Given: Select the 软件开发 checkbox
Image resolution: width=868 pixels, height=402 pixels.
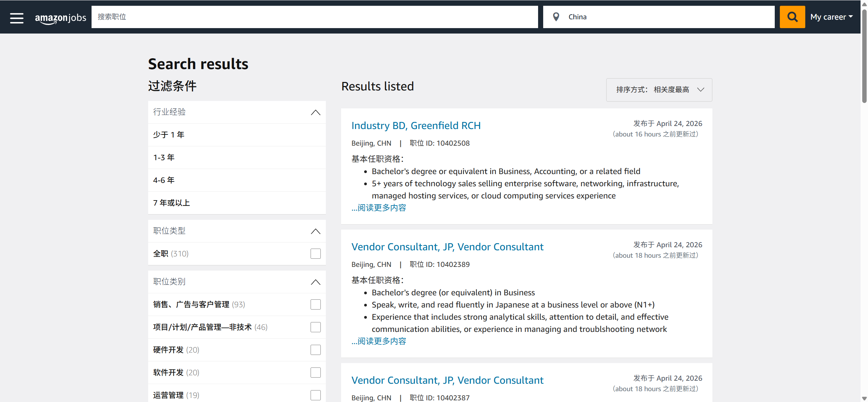Looking at the screenshot, I should point(315,373).
